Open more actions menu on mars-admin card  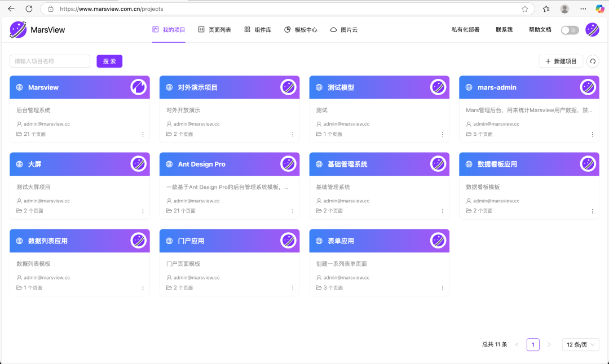(592, 135)
